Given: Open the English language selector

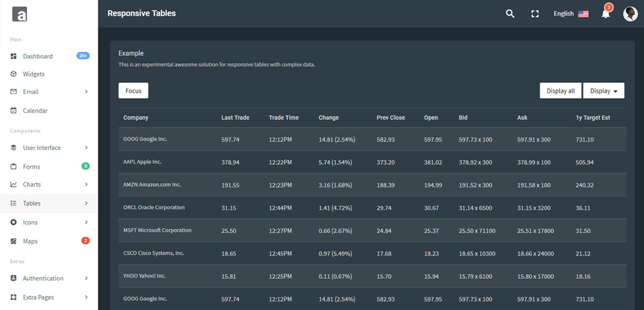Looking at the screenshot, I should (571, 14).
